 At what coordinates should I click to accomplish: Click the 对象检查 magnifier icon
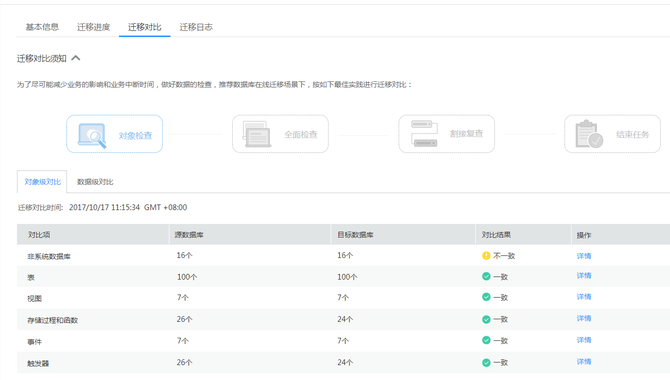point(92,136)
